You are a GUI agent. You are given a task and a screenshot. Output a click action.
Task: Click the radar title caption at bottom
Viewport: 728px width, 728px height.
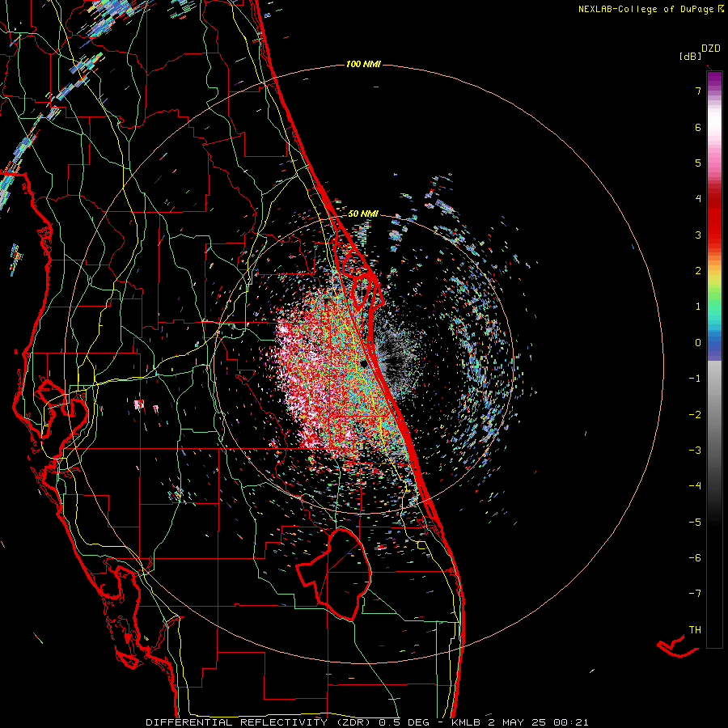[x=366, y=722]
